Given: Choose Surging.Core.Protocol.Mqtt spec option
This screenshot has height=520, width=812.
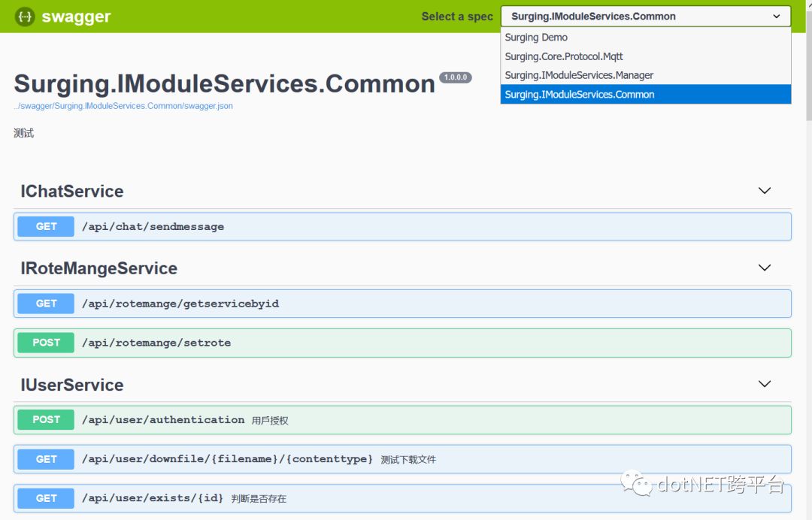Looking at the screenshot, I should coord(645,56).
